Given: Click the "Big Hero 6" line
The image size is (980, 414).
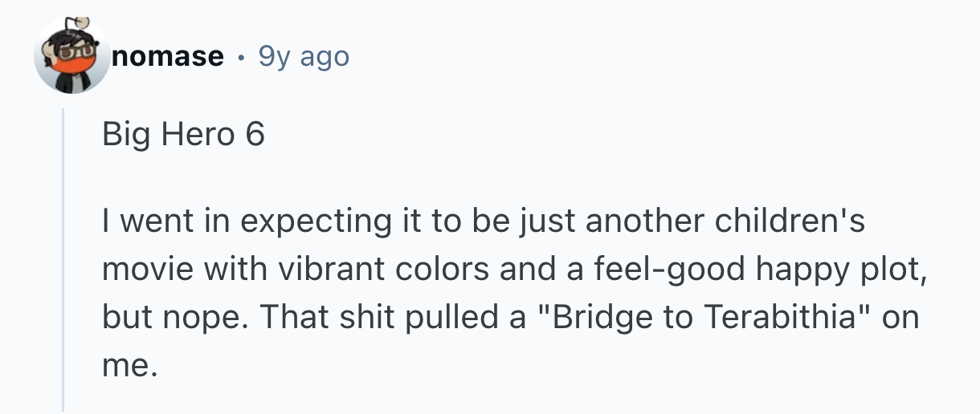Looking at the screenshot, I should (183, 134).
